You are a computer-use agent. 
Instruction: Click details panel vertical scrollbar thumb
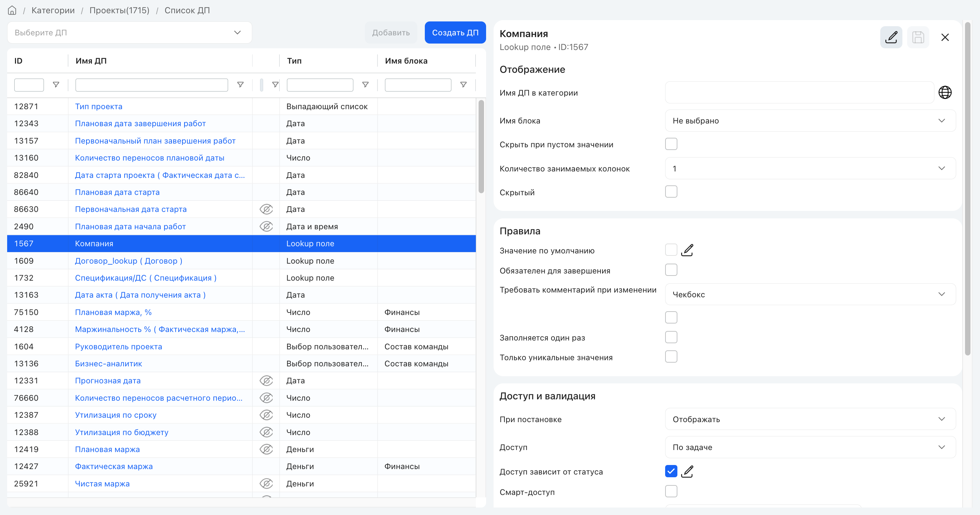967,189
